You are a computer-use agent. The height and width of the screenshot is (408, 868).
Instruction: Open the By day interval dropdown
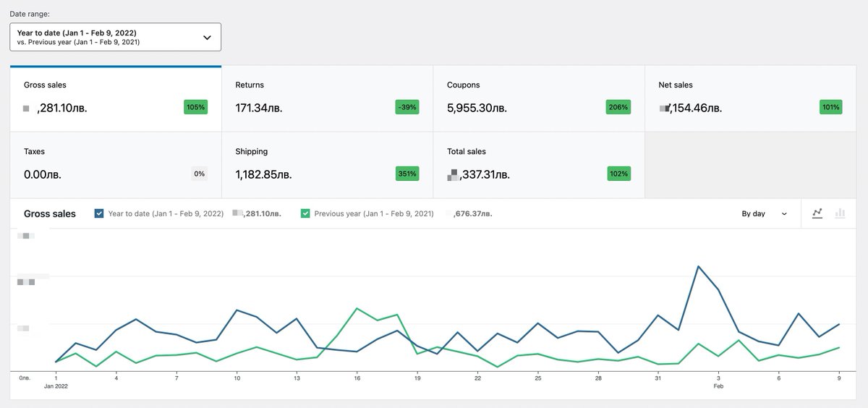click(x=764, y=214)
